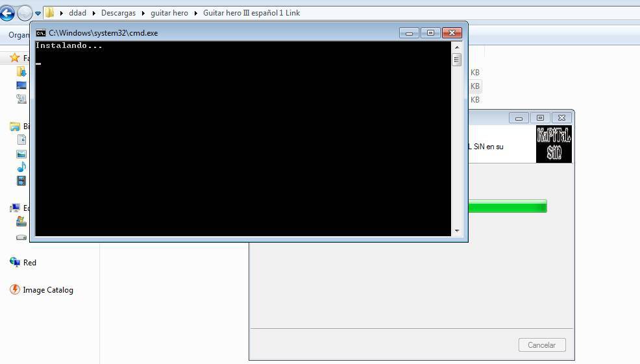Close the installer window

click(x=561, y=118)
